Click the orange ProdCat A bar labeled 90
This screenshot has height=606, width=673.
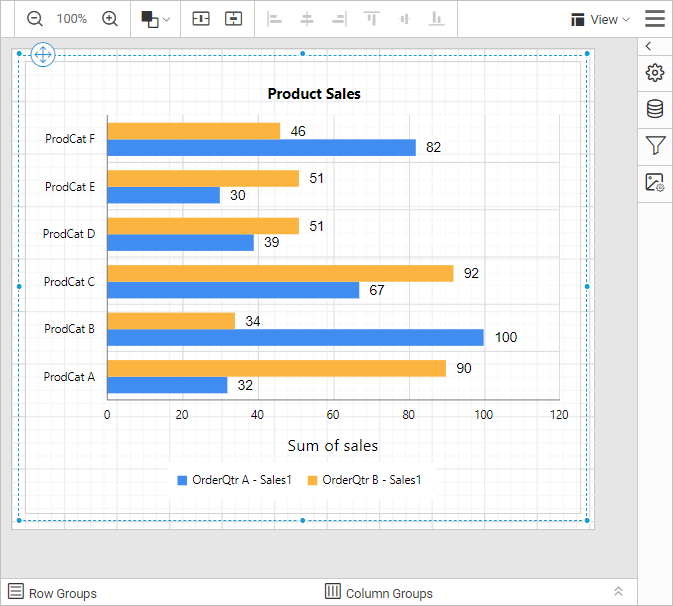tap(277, 368)
